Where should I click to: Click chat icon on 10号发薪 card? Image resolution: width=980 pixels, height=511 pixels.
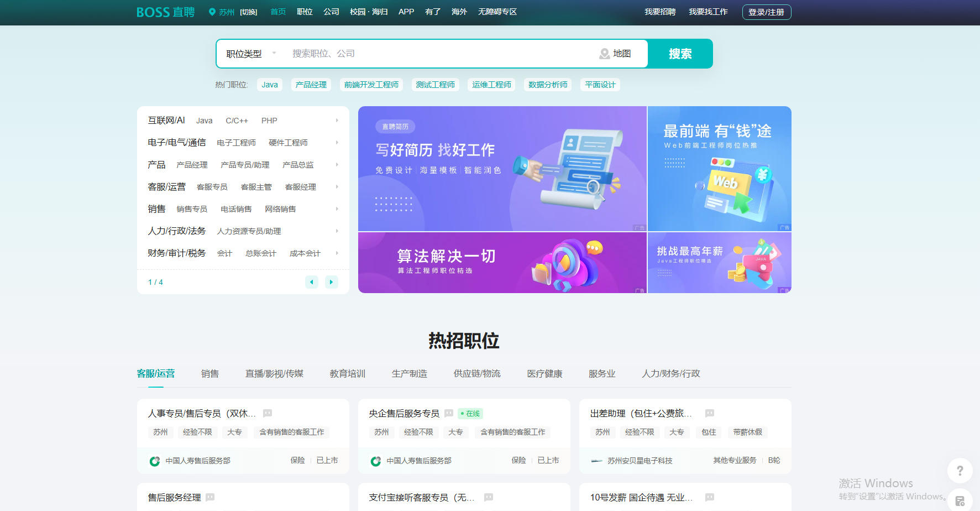coord(710,497)
